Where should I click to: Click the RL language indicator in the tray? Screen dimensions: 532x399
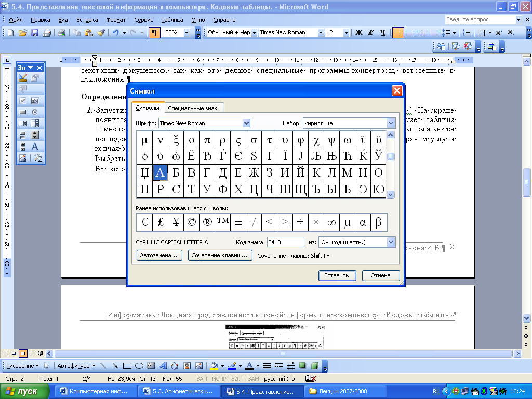tap(436, 392)
